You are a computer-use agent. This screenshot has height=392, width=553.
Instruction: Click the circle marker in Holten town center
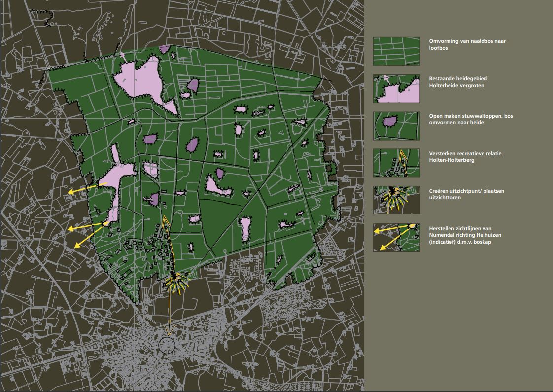[168, 346]
